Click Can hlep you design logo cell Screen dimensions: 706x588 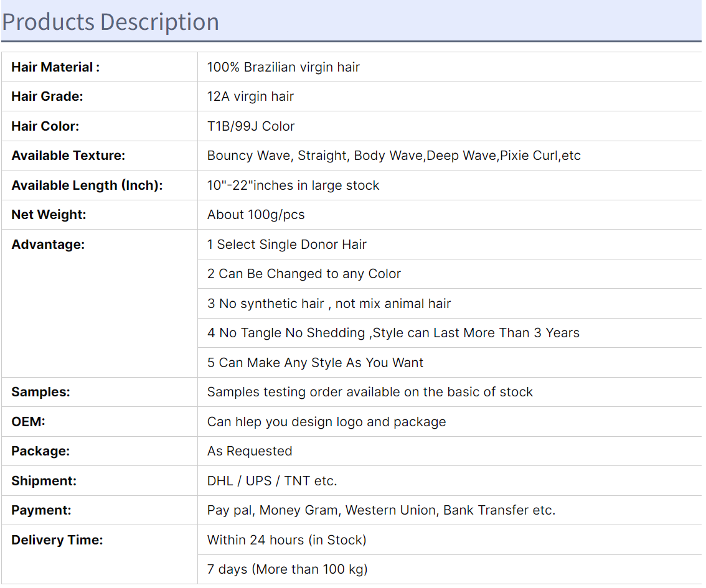tap(326, 421)
